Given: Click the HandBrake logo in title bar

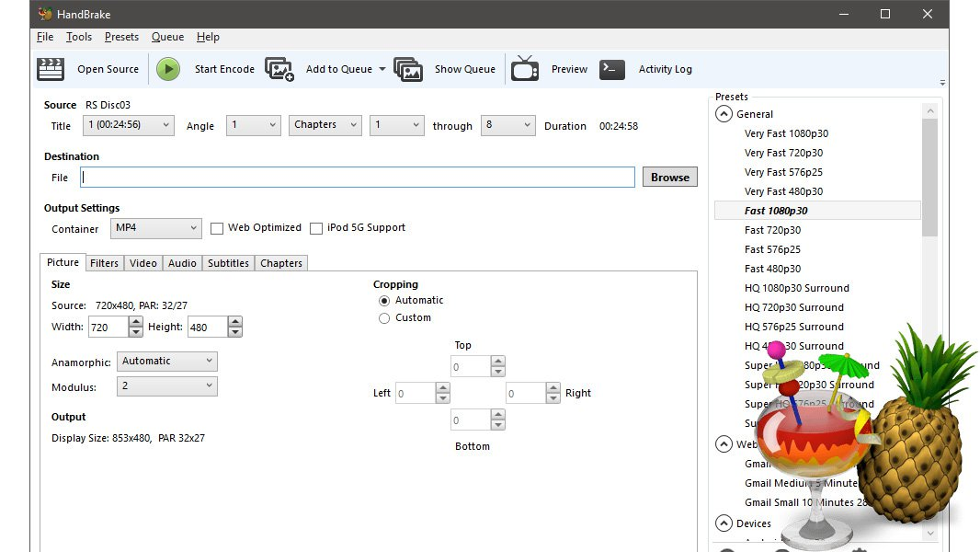Looking at the screenshot, I should (44, 13).
